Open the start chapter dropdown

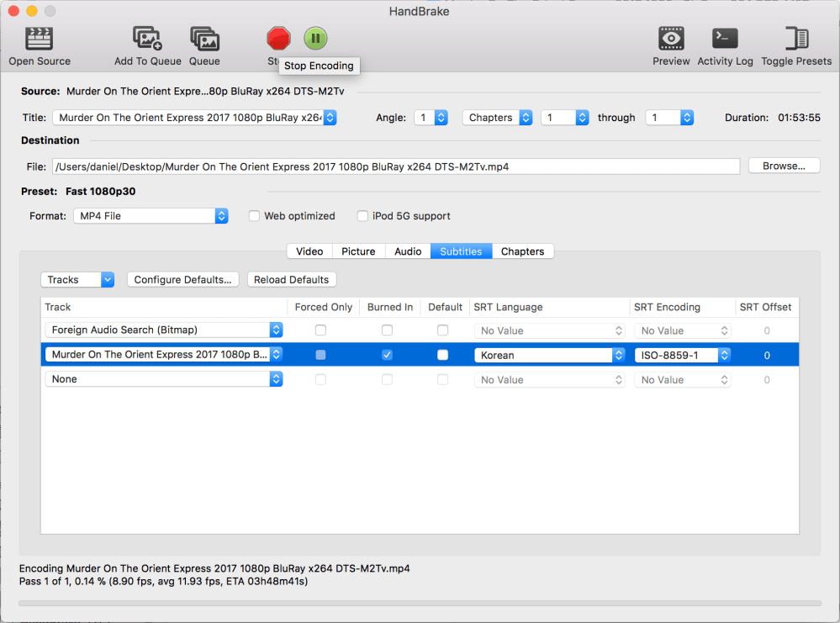point(565,118)
